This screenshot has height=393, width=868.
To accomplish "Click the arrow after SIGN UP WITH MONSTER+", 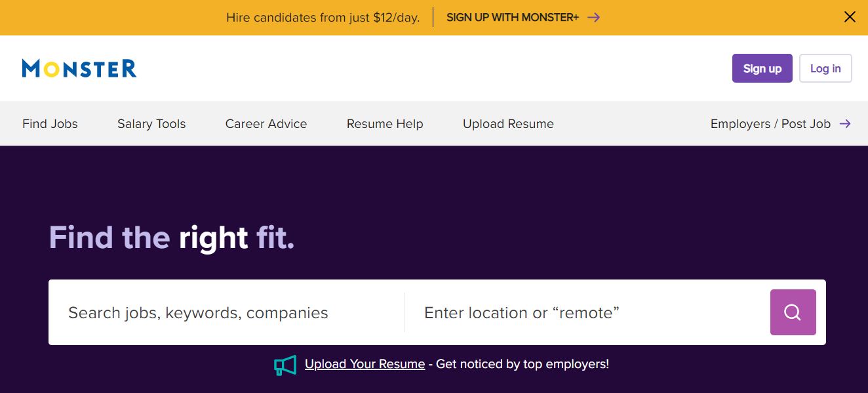I will pos(594,18).
